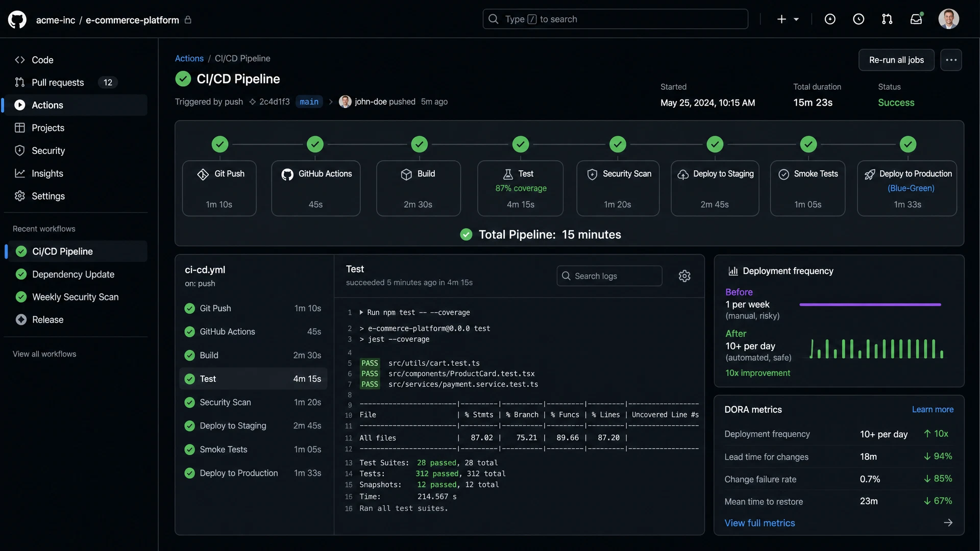Click green checkmark above Build stage

click(x=420, y=144)
